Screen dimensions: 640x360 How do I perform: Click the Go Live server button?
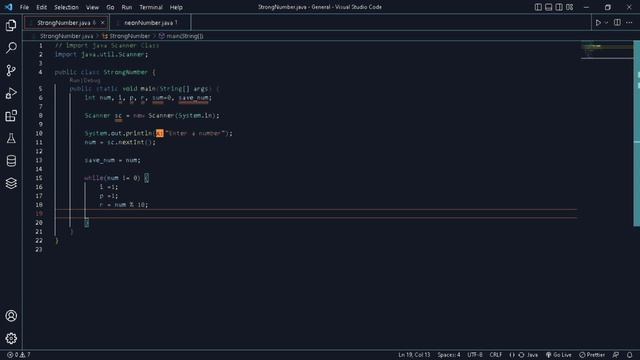558,355
